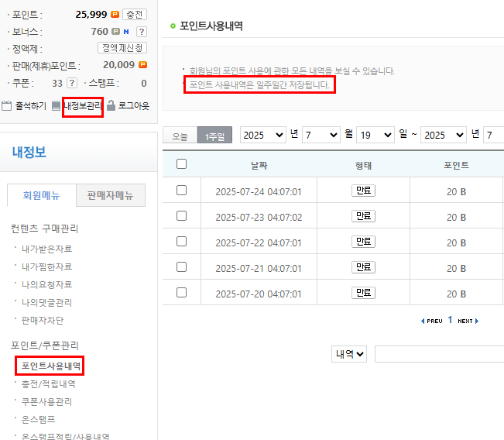This screenshot has height=440, width=504.
Task: Toggle the select-all checkbox in table header
Action: coord(182,164)
